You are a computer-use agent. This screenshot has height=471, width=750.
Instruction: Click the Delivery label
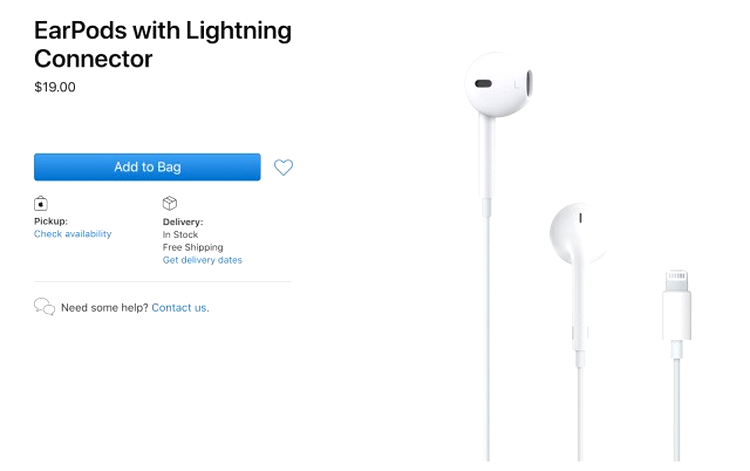pyautogui.click(x=183, y=222)
